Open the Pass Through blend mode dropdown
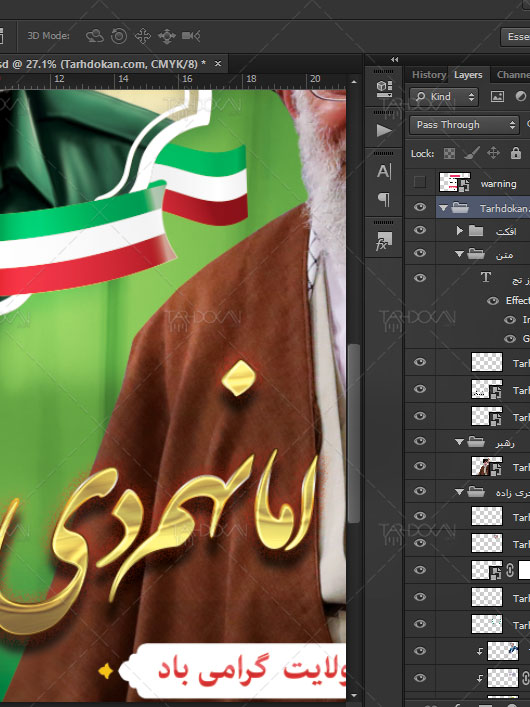This screenshot has width=530, height=707. click(x=464, y=125)
